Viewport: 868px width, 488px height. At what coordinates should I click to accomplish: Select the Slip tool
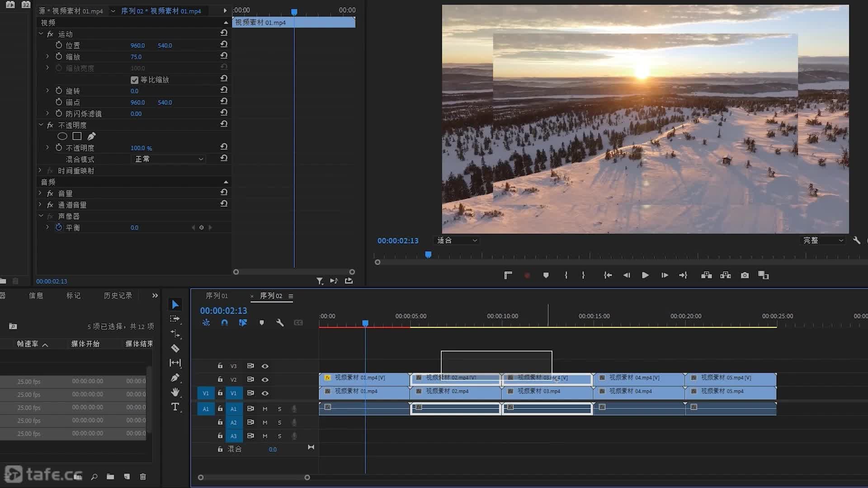pos(175,363)
